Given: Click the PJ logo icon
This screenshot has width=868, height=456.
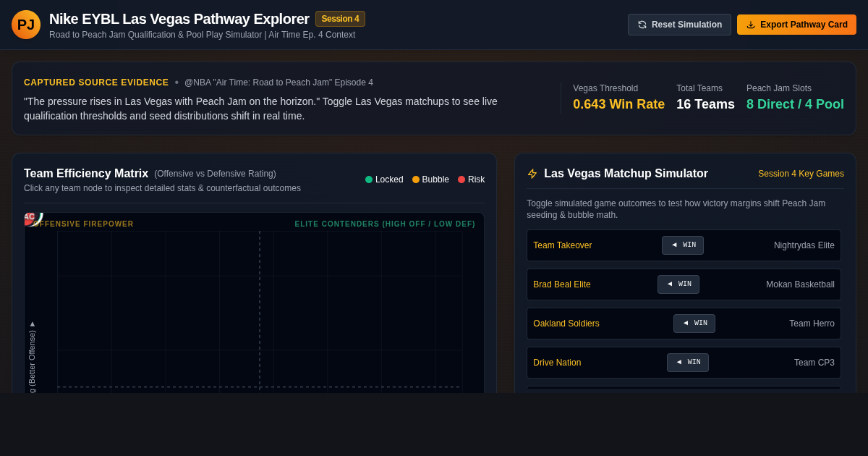Looking at the screenshot, I should (26, 25).
